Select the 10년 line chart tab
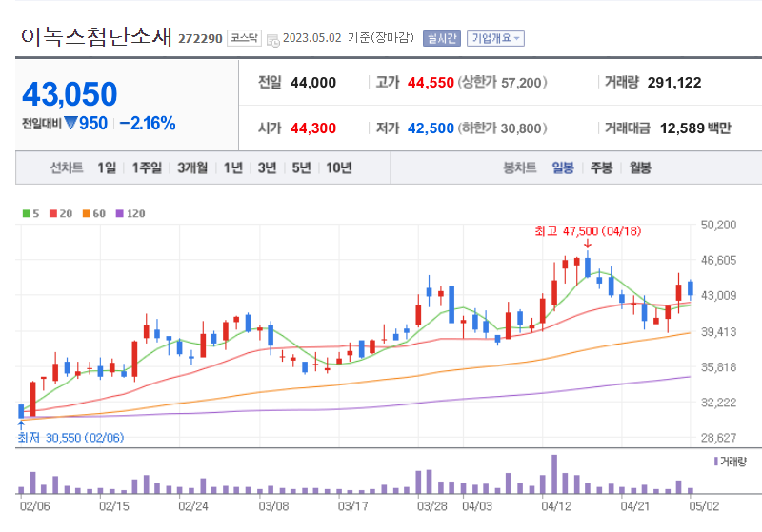 click(339, 167)
